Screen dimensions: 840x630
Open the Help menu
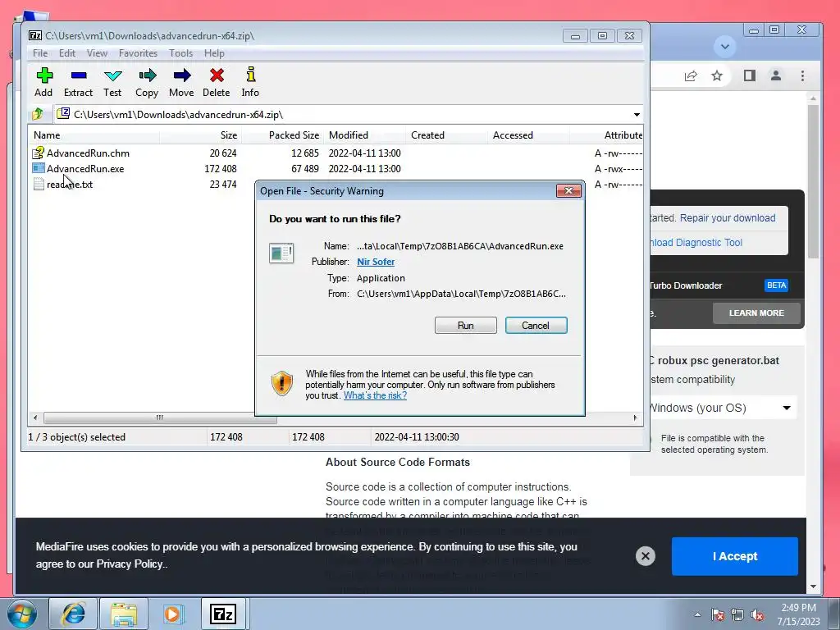(214, 53)
